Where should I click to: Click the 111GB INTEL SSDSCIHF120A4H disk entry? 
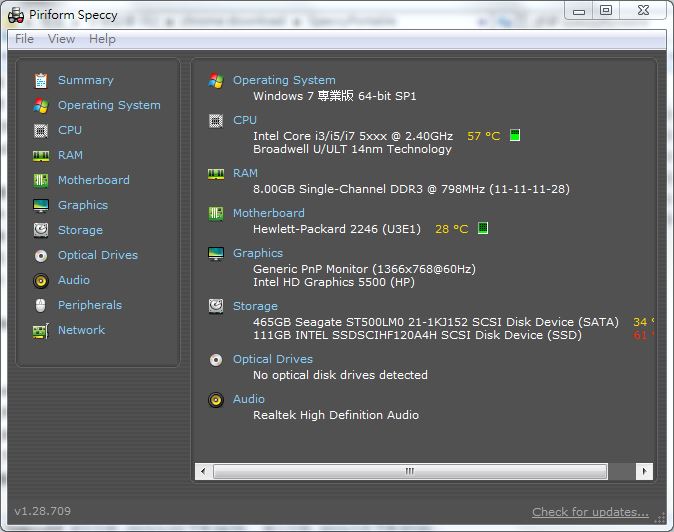417,336
